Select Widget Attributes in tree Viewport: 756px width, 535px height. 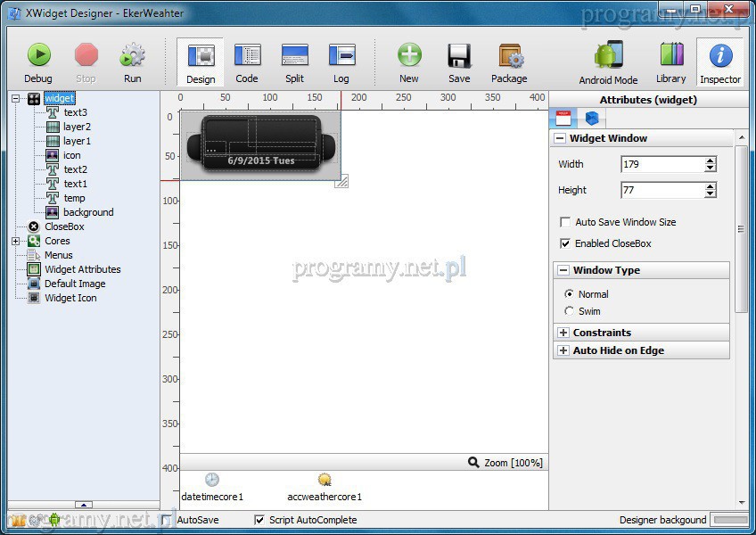pos(82,269)
